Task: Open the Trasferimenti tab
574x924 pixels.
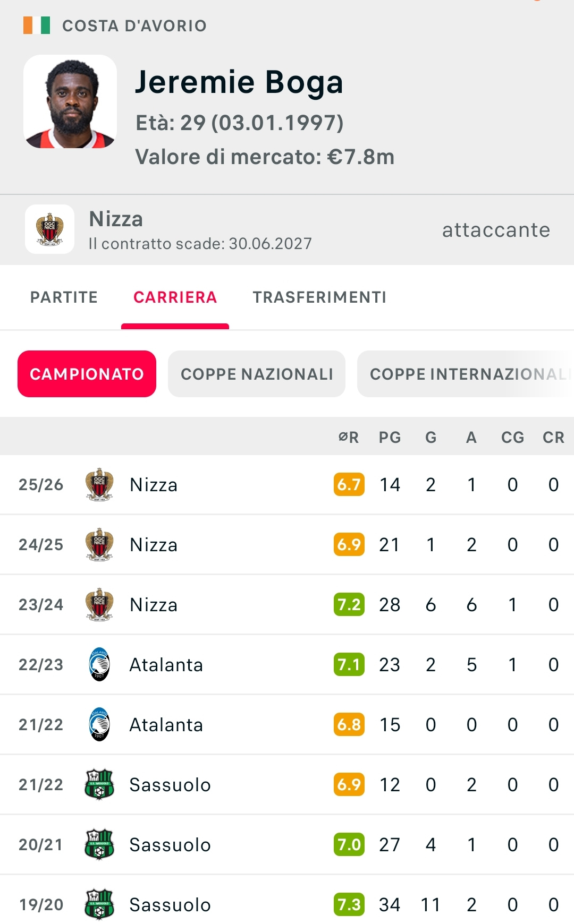Action: point(319,297)
